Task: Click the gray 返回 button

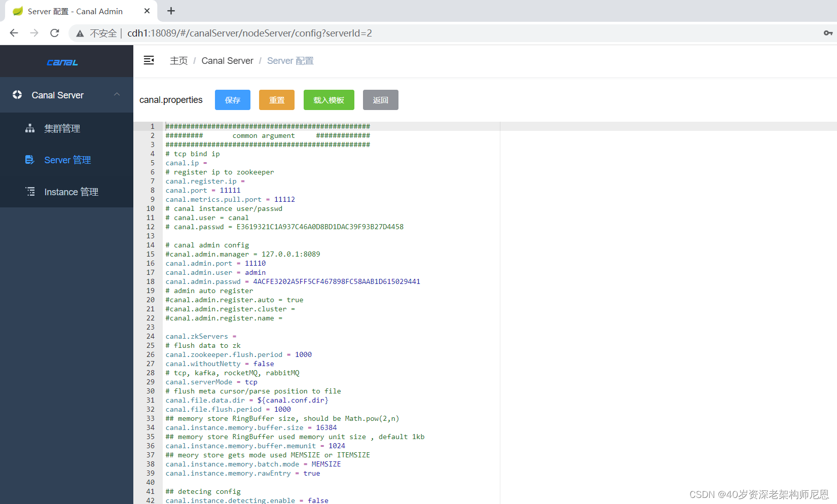Action: tap(381, 100)
